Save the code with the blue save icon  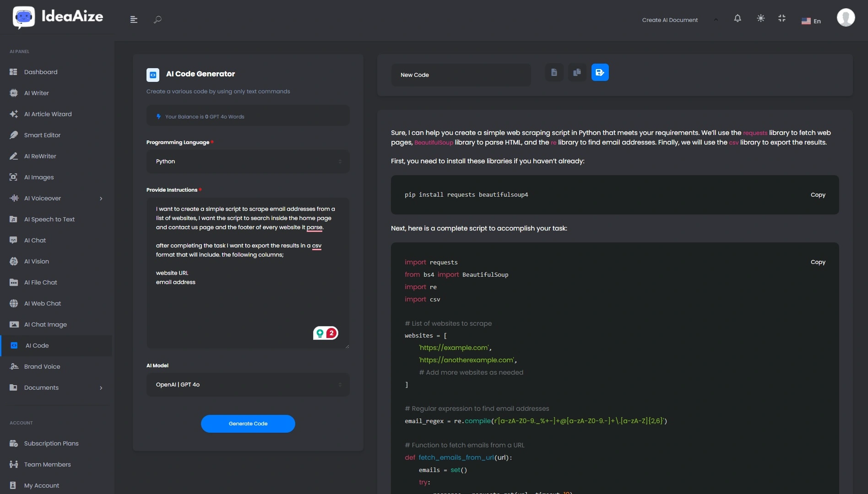click(x=600, y=72)
